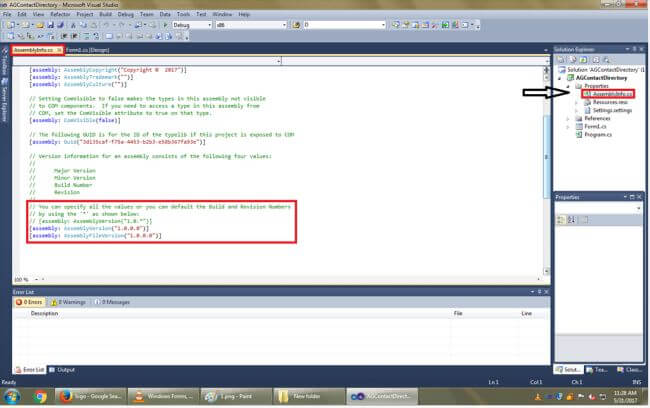Screen dimensions: 650x408
Task: Select the Error List bottom tab
Action: pyautogui.click(x=30, y=369)
